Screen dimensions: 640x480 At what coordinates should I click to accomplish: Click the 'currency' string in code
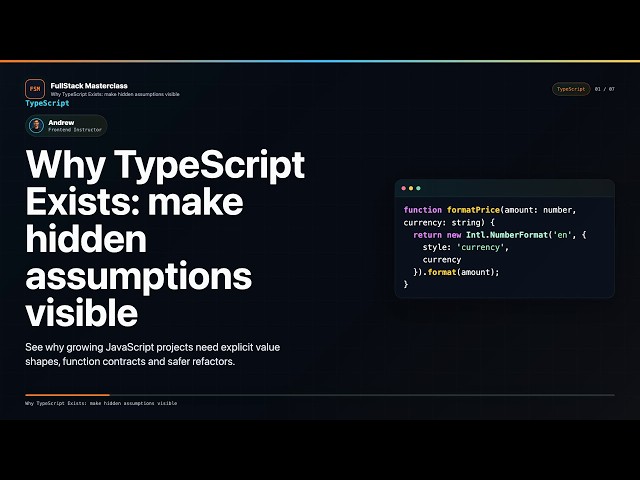(481, 247)
